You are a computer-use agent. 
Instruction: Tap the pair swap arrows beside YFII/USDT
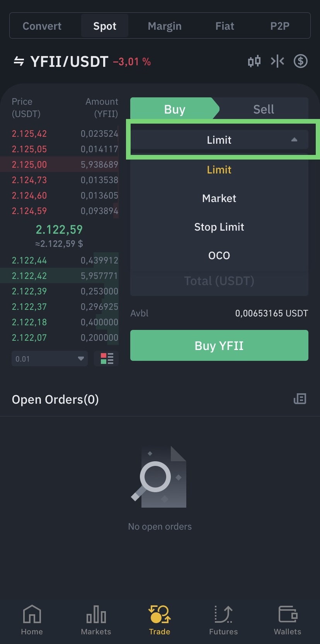pyautogui.click(x=19, y=61)
